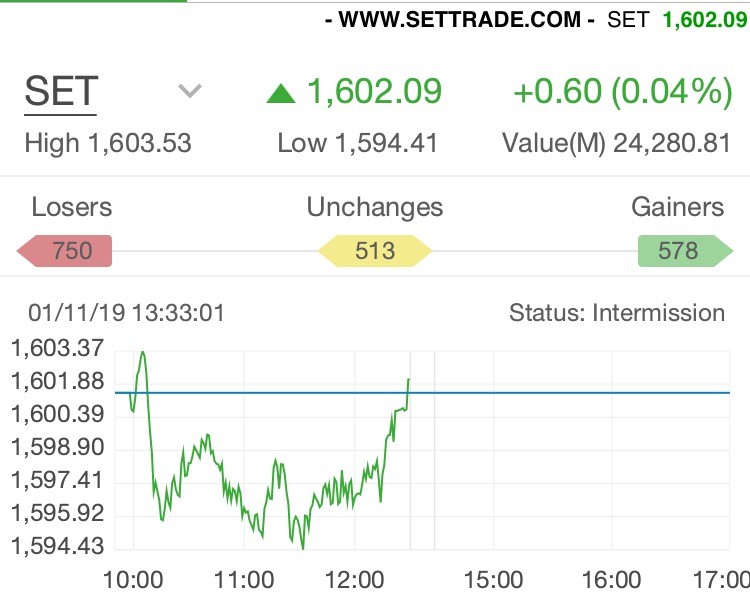
Task: Click the large 1,602.09 index value
Action: (374, 92)
